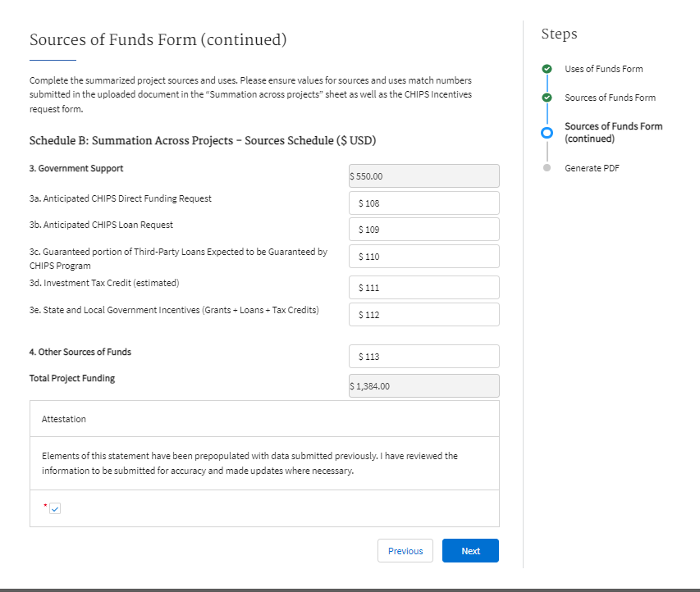Screen dimensions: 700x592
Task: Edit State and Local Government Incentives field
Action: click(x=424, y=315)
